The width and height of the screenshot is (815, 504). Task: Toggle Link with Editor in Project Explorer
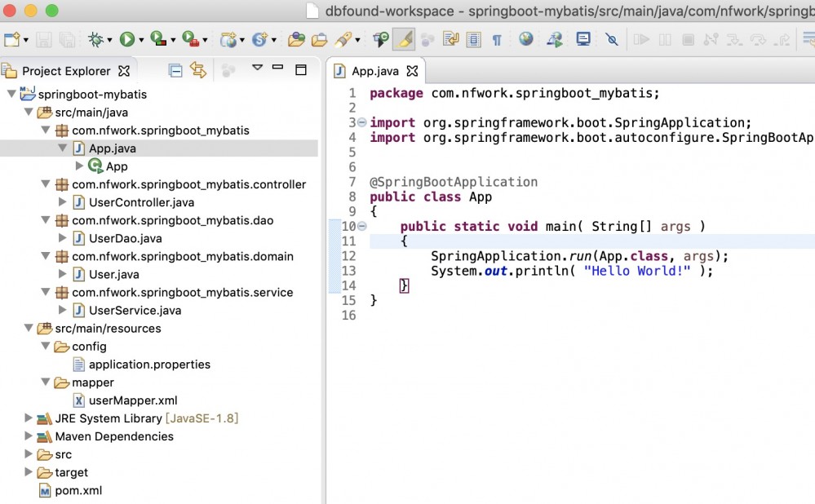197,71
